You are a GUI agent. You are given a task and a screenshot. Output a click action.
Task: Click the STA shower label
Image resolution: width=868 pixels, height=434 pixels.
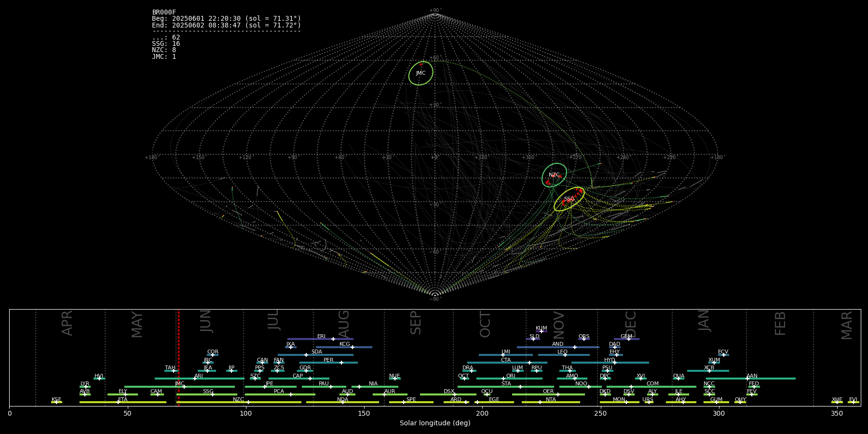coord(506,384)
